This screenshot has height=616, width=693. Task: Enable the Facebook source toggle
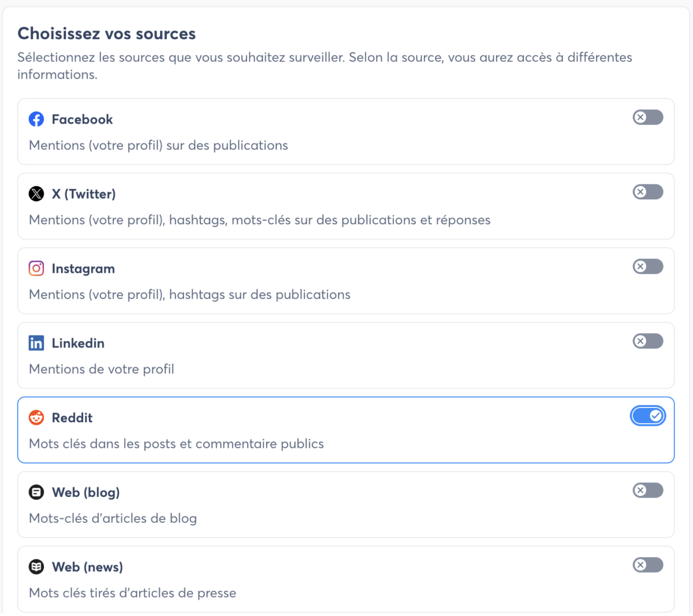tap(647, 117)
